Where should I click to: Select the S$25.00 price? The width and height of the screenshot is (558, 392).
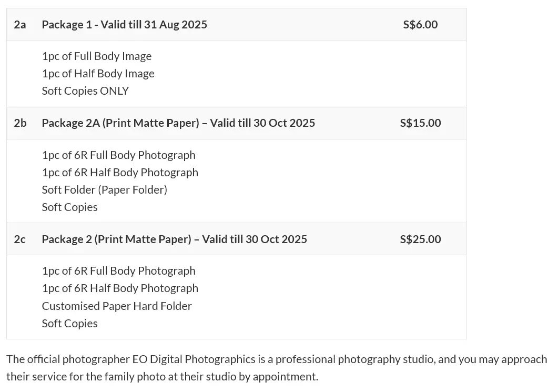[x=420, y=239]
